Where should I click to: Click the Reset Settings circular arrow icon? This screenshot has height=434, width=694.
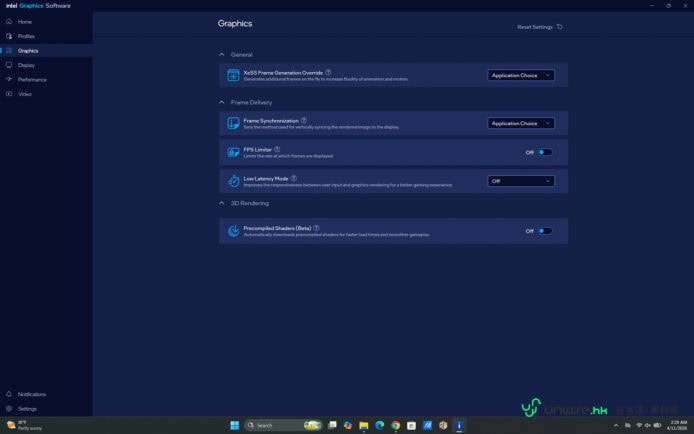pos(560,27)
